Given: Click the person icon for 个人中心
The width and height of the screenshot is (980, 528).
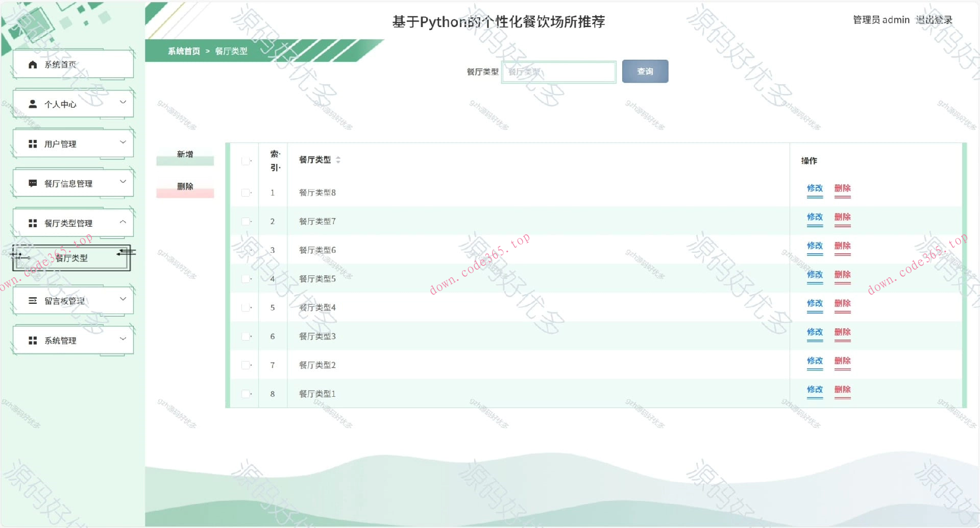Looking at the screenshot, I should tap(33, 104).
